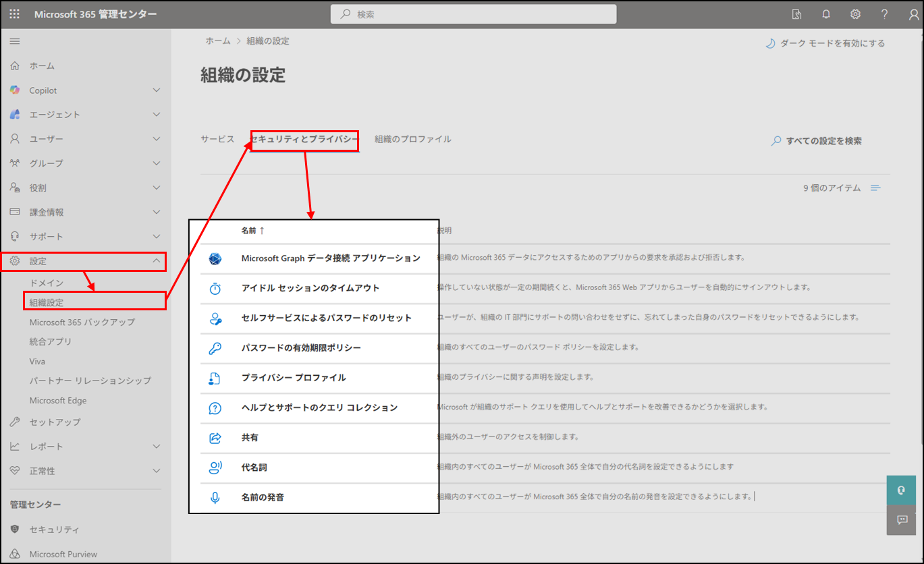The height and width of the screenshot is (564, 924).
Task: Click the Security (セキュリティ) shield icon
Action: point(15,530)
